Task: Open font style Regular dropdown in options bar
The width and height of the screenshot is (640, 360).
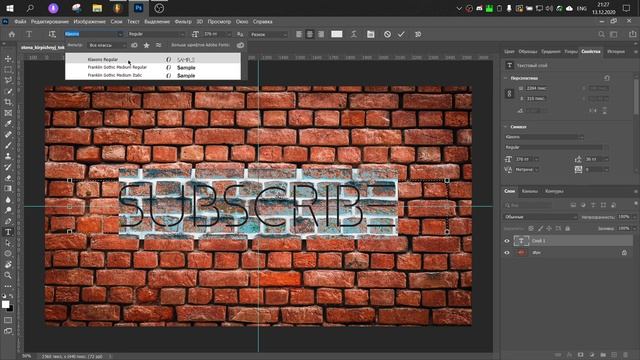Action: (182, 34)
